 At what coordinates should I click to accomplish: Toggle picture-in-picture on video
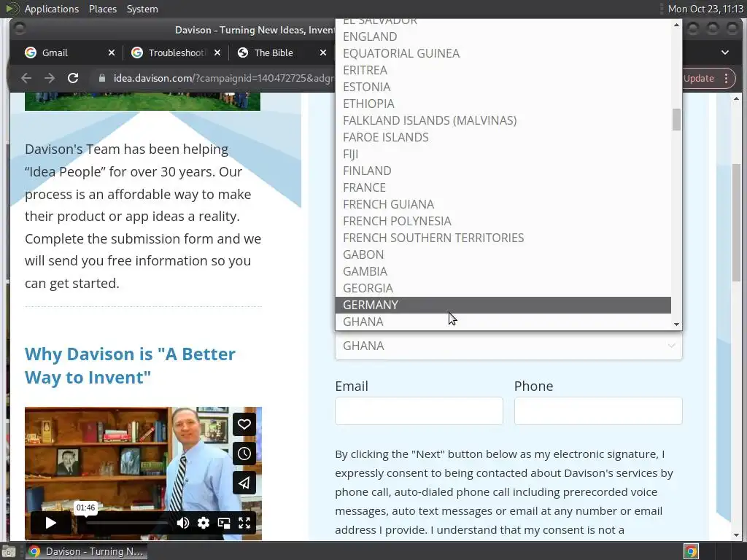pos(224,523)
